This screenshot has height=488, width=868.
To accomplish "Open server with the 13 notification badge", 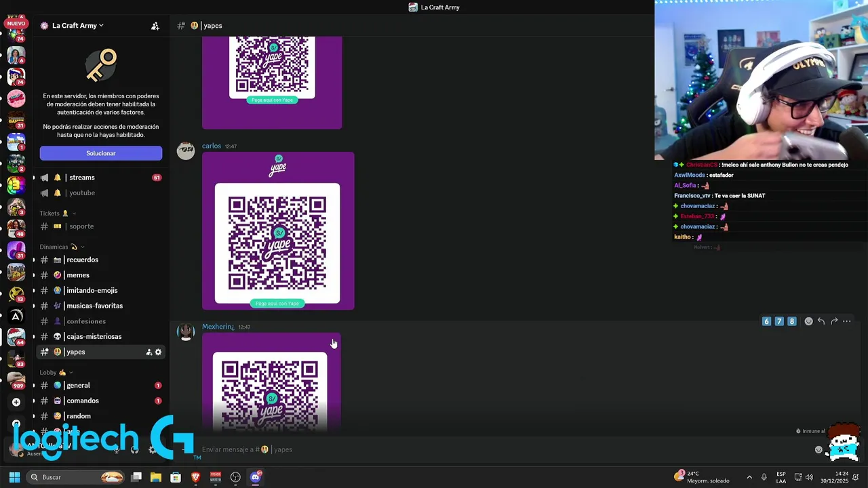I will click(16, 293).
